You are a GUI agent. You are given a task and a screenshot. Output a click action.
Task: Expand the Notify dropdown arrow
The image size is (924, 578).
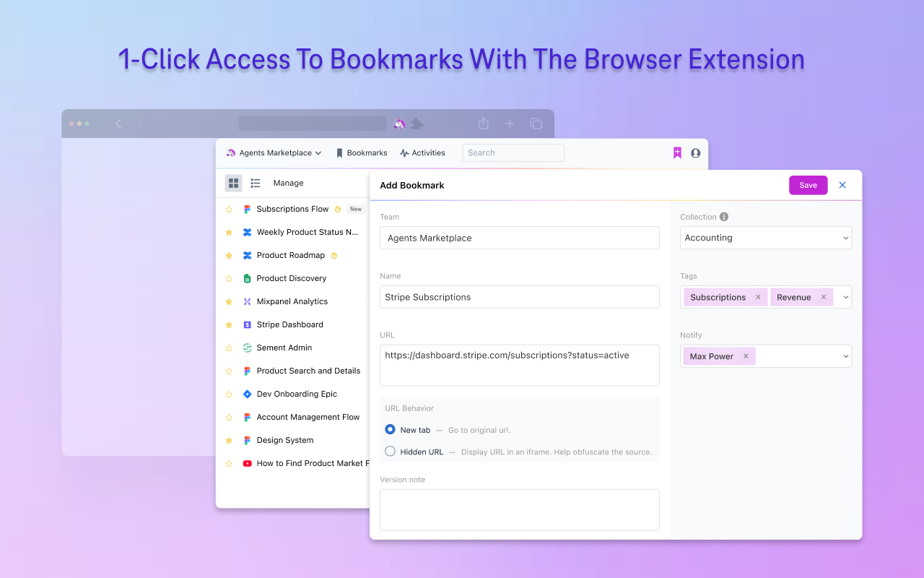[x=846, y=356]
